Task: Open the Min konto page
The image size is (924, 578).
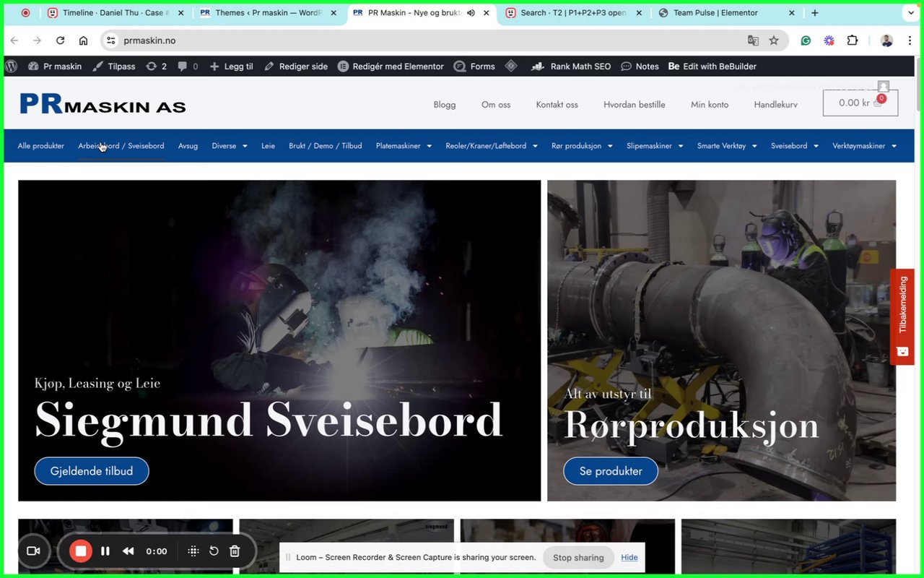Action: (x=710, y=105)
